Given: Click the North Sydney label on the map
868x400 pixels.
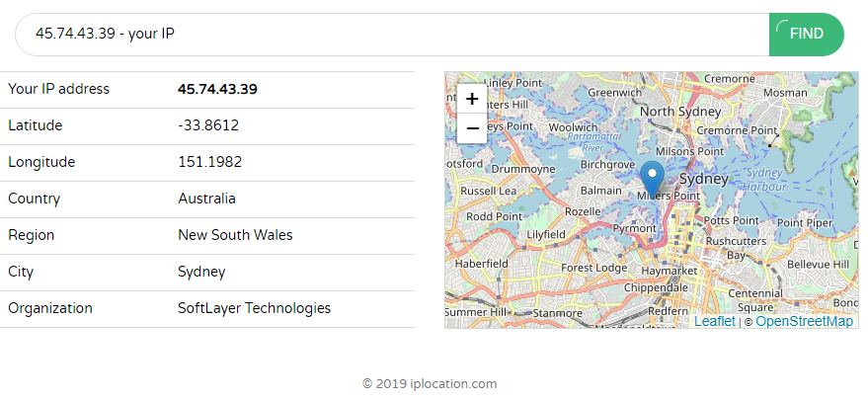Looking at the screenshot, I should click(x=683, y=112).
